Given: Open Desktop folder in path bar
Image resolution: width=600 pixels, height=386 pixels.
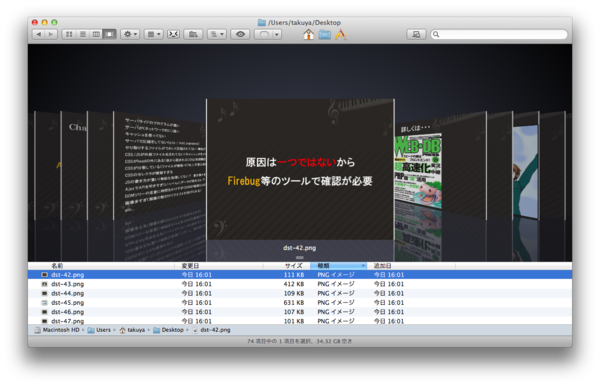Looking at the screenshot, I should coord(168,330).
